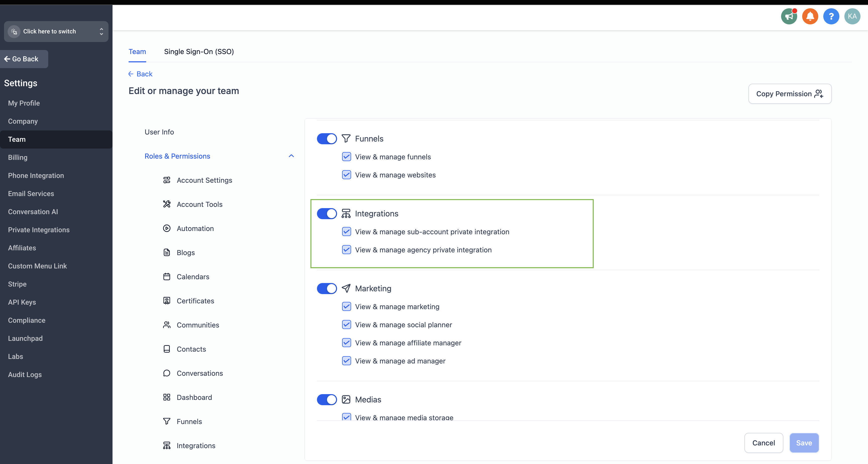
Task: Uncheck View & manage social planner
Action: (346, 324)
